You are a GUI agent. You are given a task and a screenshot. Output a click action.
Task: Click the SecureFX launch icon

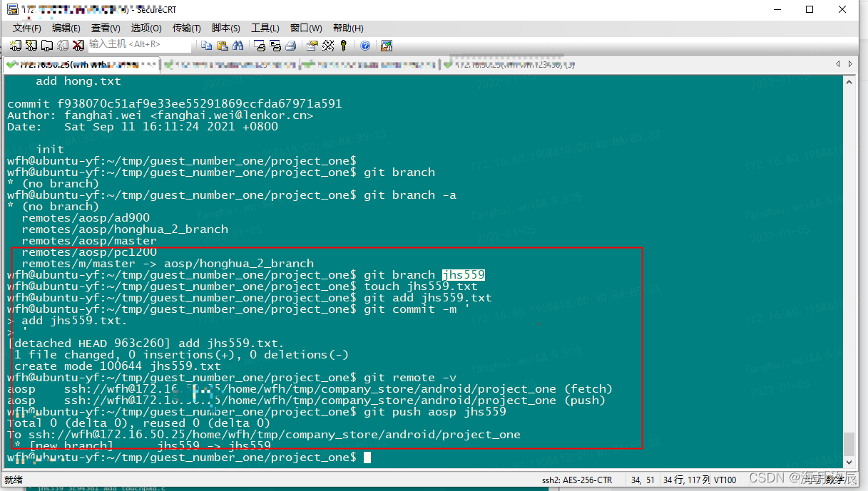(387, 46)
